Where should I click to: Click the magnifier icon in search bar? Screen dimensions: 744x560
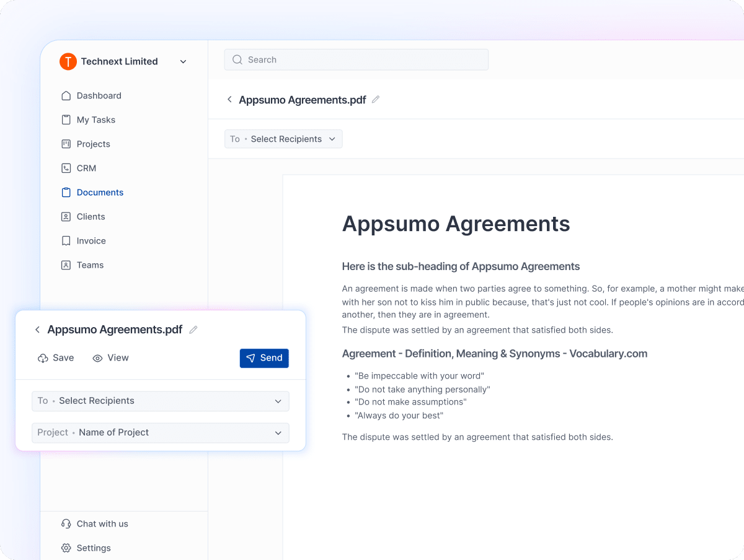(237, 59)
